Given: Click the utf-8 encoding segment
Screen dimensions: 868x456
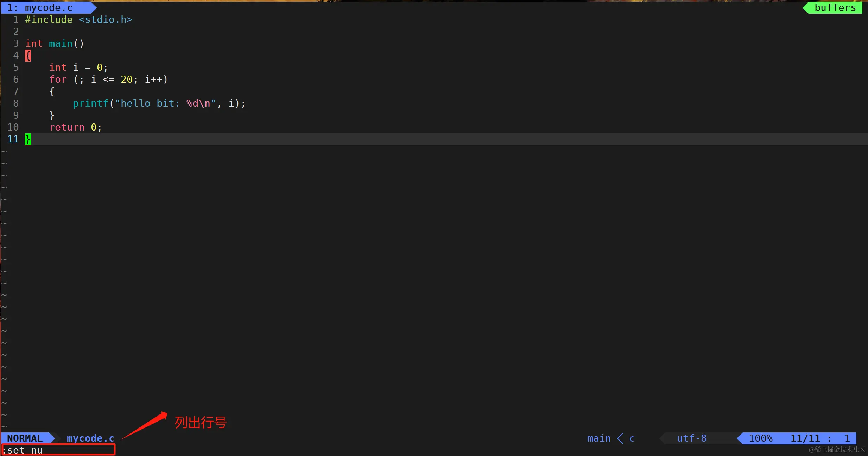Looking at the screenshot, I should [x=691, y=438].
